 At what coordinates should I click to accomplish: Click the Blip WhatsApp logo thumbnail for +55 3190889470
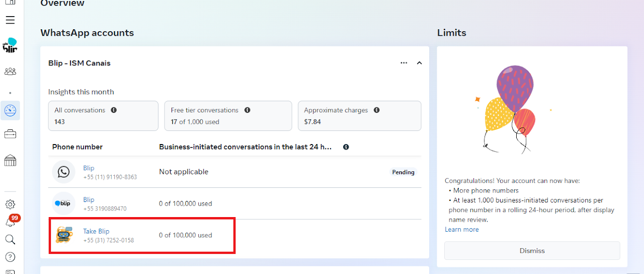(63, 203)
